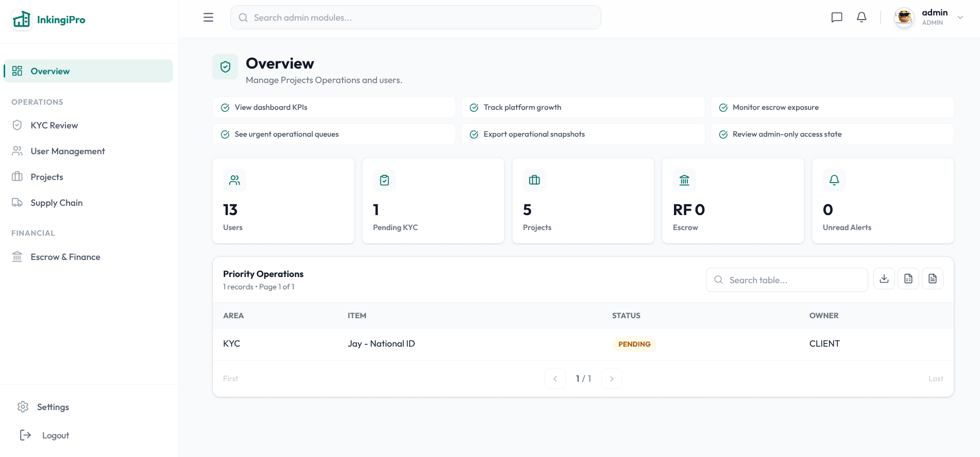Click the Settings gear icon
The height and width of the screenshot is (457, 980).
23,406
